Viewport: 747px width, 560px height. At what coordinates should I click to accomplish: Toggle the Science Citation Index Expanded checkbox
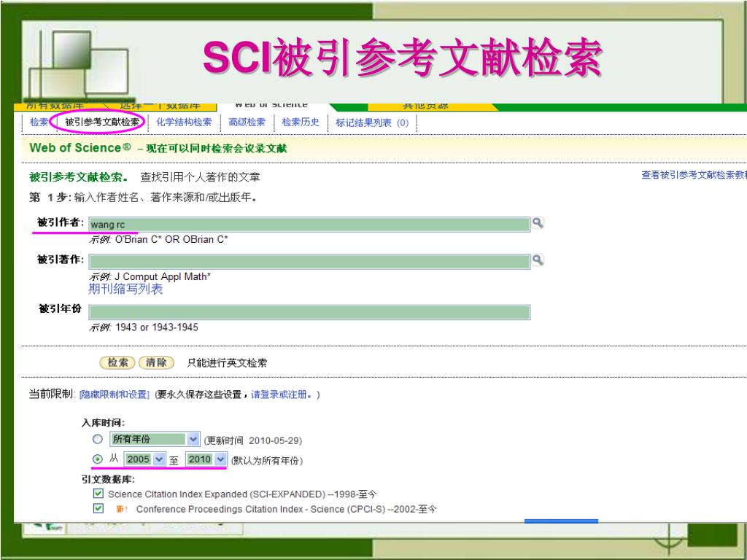[x=98, y=494]
